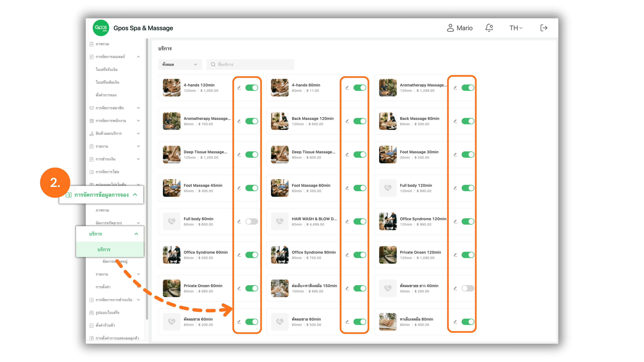Edit the Full body 60min service
Viewport: 644px width, 362px height.
(239, 222)
